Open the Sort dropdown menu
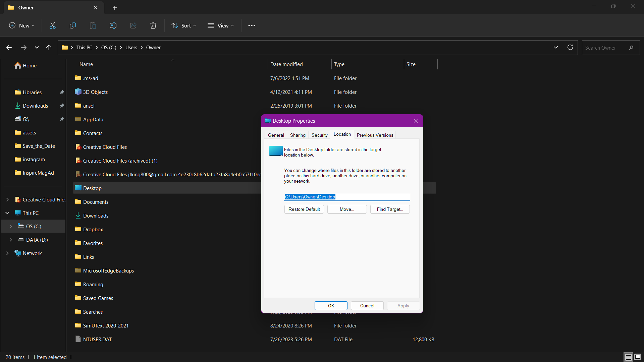The width and height of the screenshot is (644, 362). [183, 25]
